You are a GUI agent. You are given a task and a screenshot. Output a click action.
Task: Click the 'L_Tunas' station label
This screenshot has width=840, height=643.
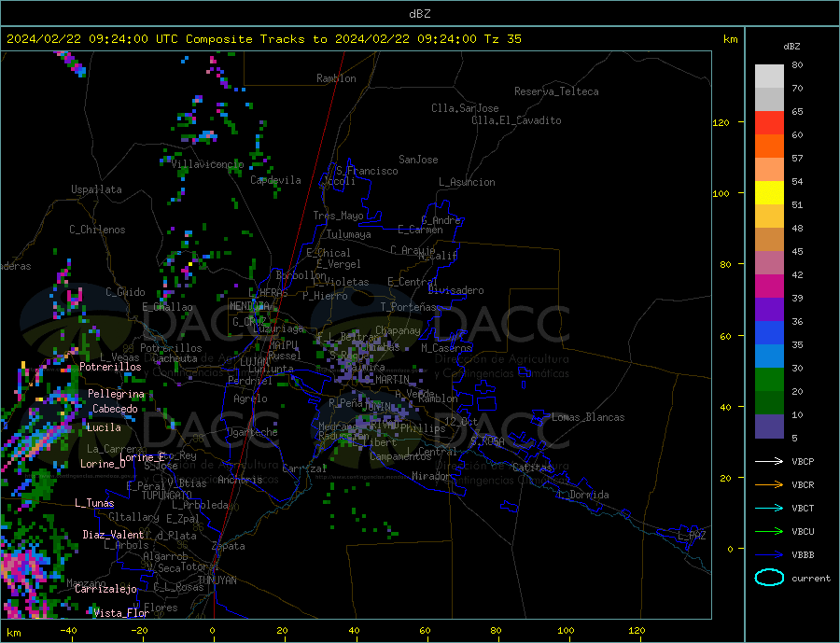point(94,503)
